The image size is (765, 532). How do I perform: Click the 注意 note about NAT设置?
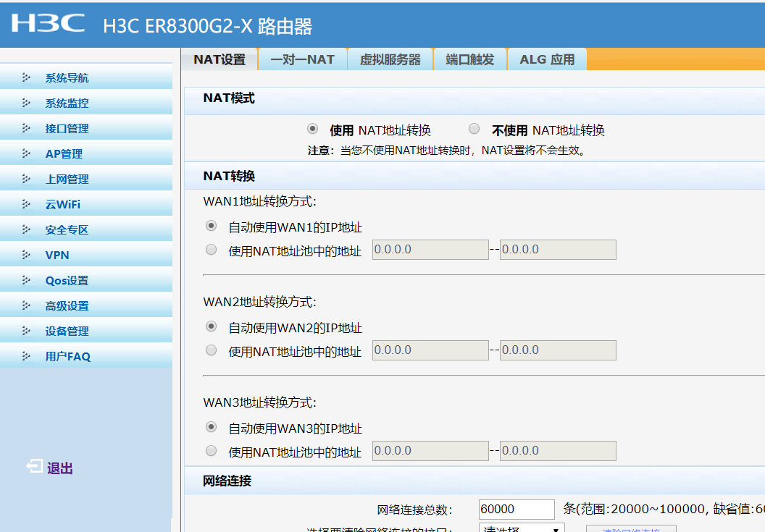click(x=447, y=151)
